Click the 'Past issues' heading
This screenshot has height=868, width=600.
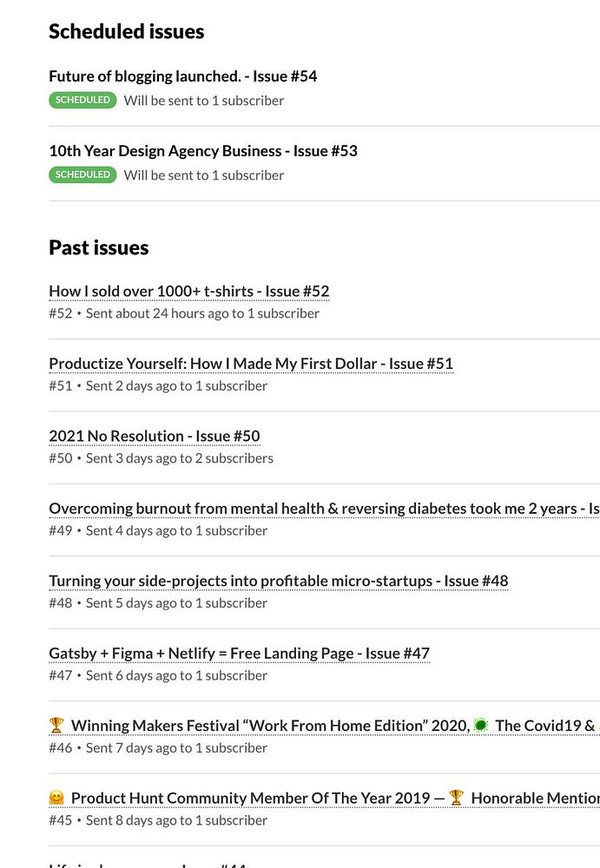(99, 247)
